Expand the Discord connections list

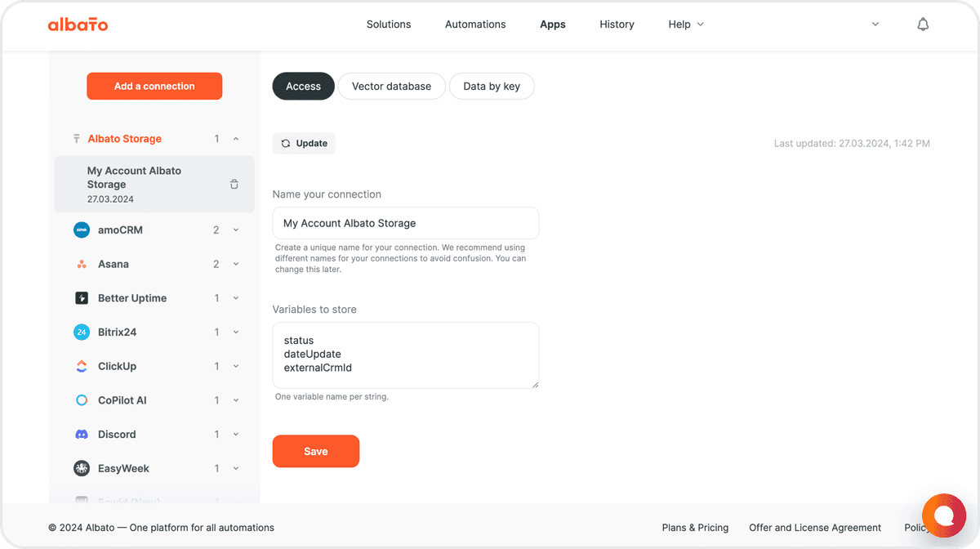[x=236, y=435]
